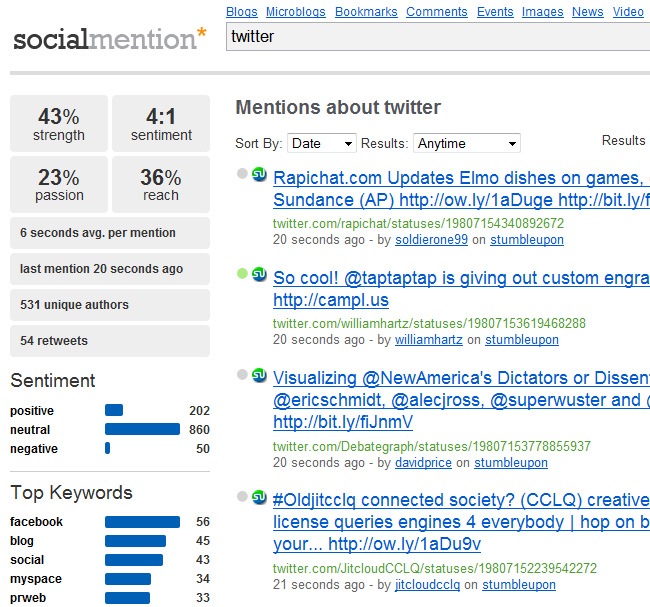Click StumbleUpon icon beside Visualizing @NewAmerica mention
Viewport: 650px width, 607px height.
(x=259, y=374)
